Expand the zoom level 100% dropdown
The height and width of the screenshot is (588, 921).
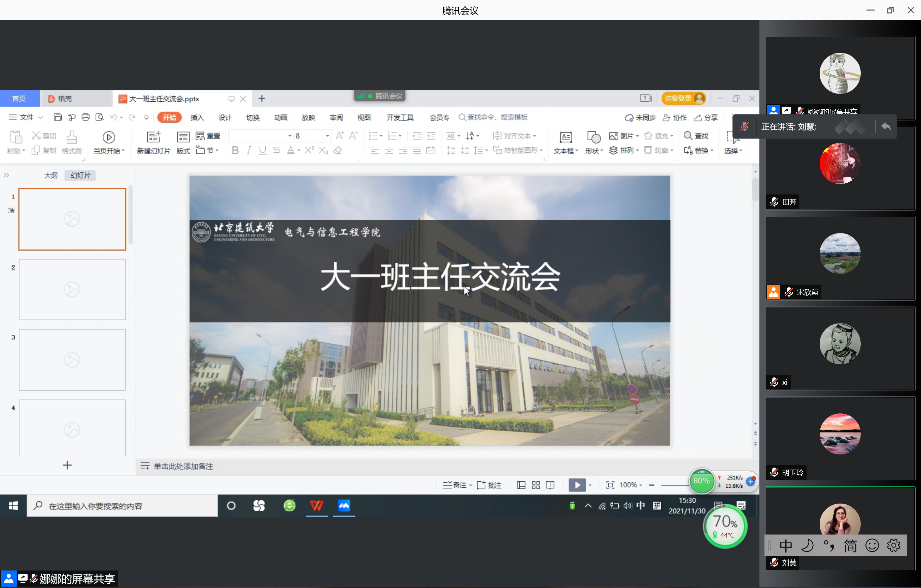[x=641, y=485]
